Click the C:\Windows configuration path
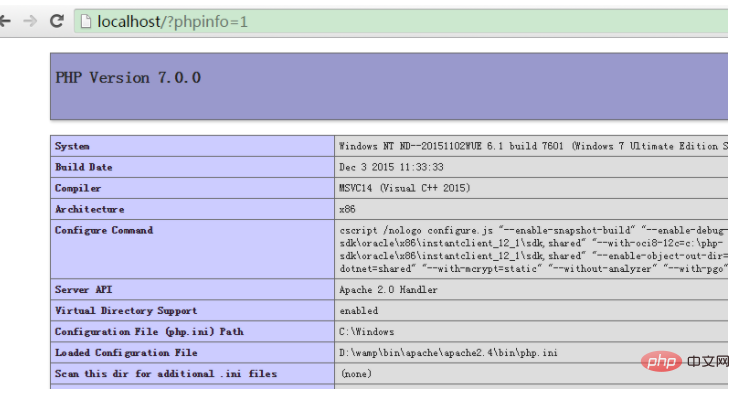The height and width of the screenshot is (394, 740). pyautogui.click(x=366, y=332)
